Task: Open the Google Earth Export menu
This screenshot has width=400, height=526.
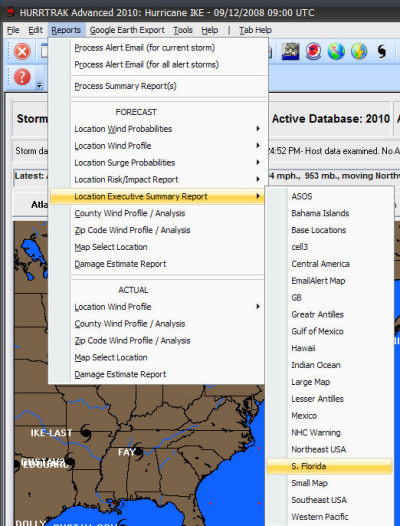Action: click(x=127, y=30)
